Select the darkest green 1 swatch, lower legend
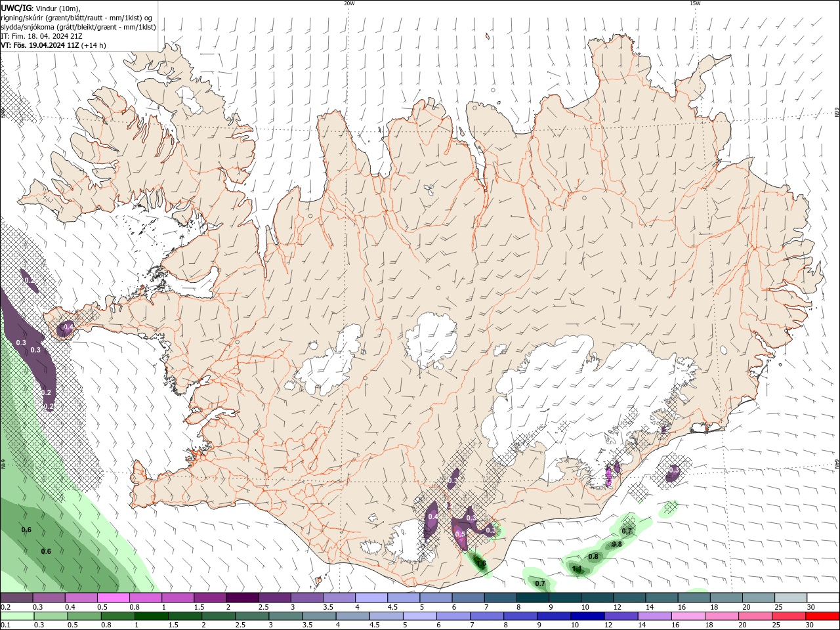This screenshot has width=840, height=630. (x=152, y=616)
